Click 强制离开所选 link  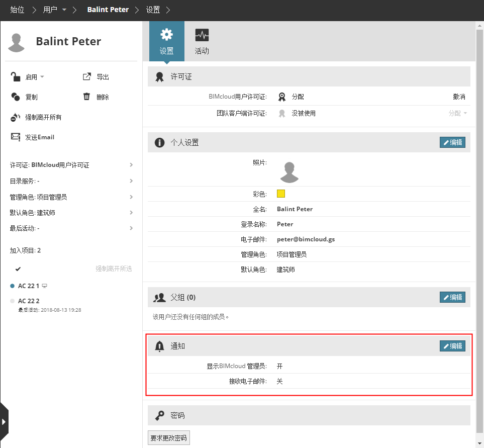[114, 268]
